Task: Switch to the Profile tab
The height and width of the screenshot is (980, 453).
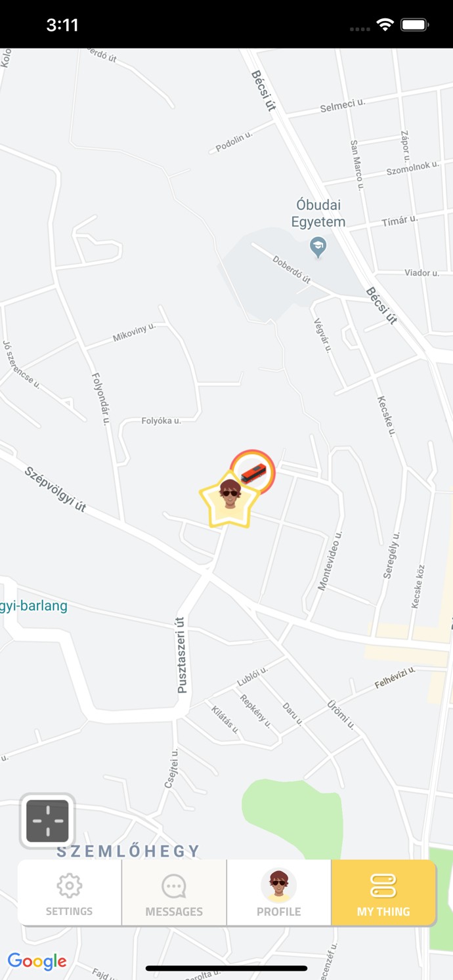Action: point(279,893)
